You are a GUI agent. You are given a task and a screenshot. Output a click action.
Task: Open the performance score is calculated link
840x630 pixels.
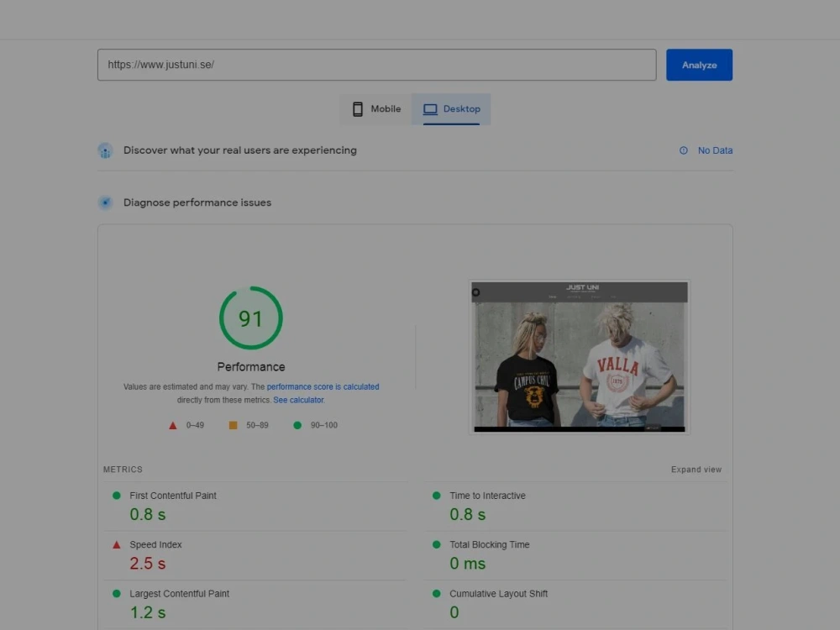323,386
